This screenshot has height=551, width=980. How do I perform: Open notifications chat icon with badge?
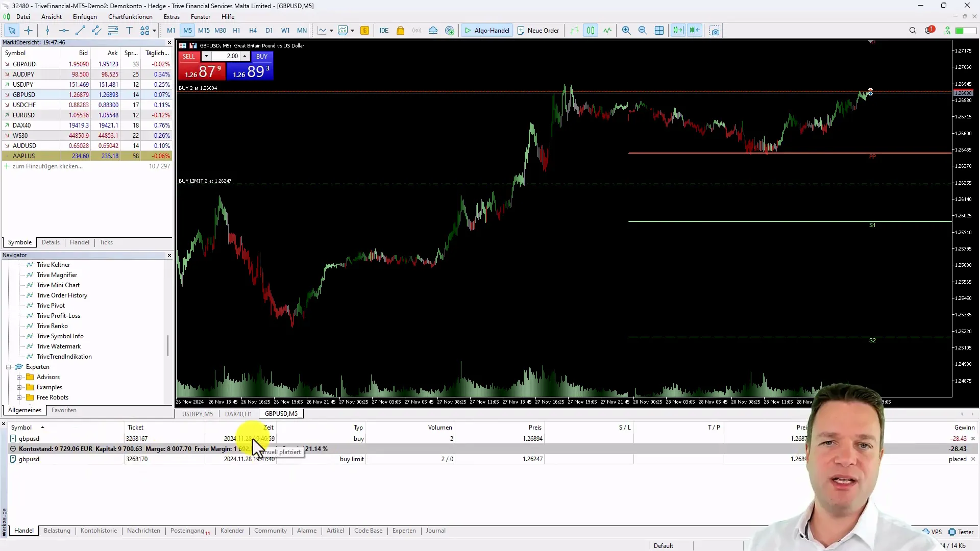tap(929, 30)
